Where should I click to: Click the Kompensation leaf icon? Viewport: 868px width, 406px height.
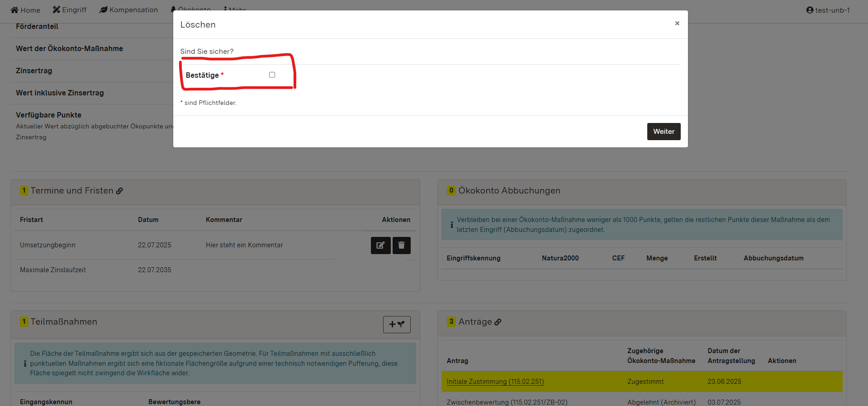104,10
